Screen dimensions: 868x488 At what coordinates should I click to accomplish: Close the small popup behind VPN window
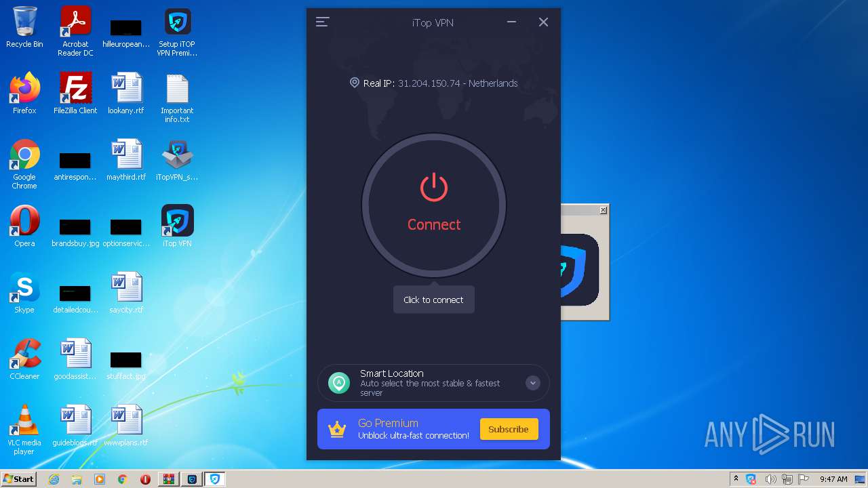point(603,210)
